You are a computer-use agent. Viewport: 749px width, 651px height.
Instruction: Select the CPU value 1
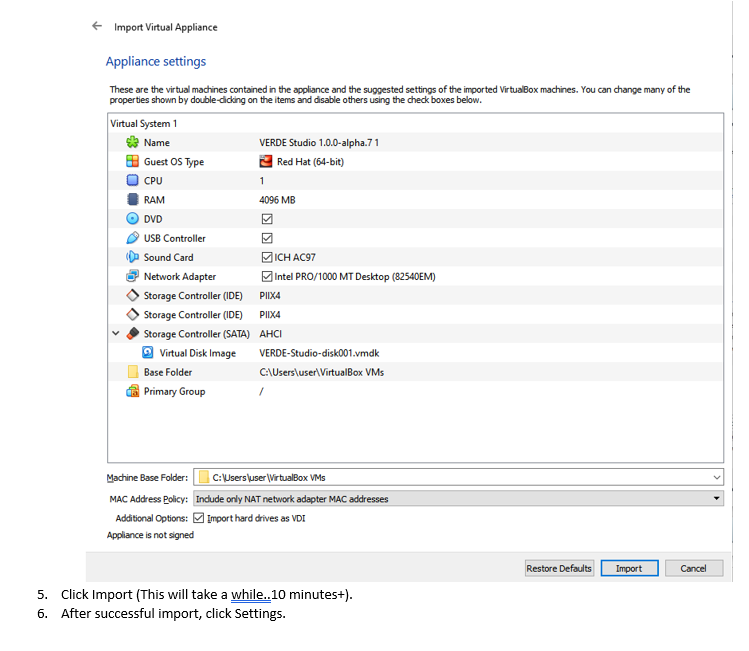[x=262, y=181]
